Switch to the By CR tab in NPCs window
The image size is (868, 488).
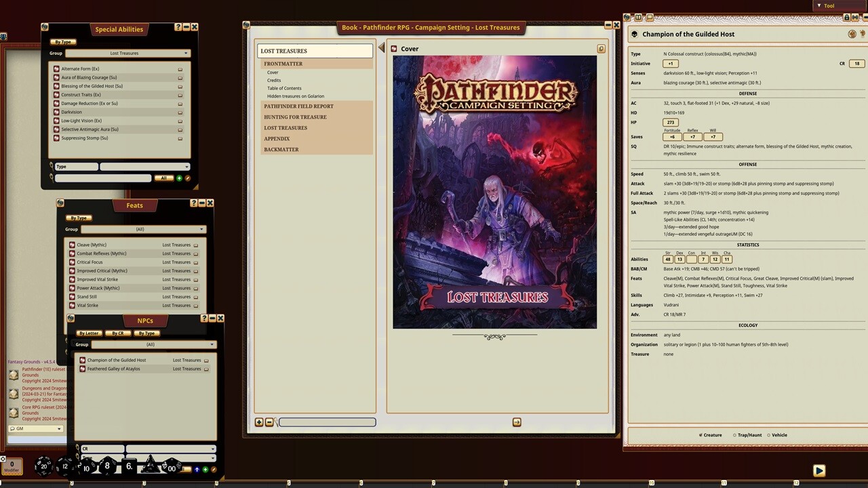(117, 333)
